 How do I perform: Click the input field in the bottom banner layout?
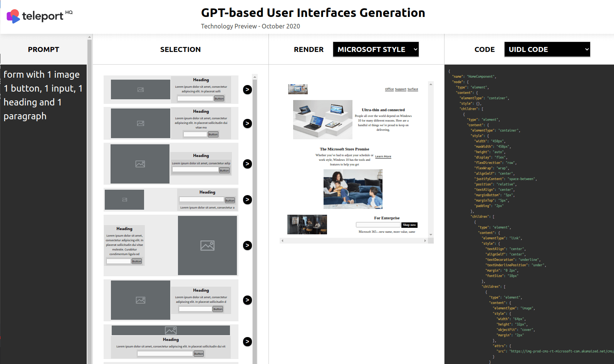(165, 354)
